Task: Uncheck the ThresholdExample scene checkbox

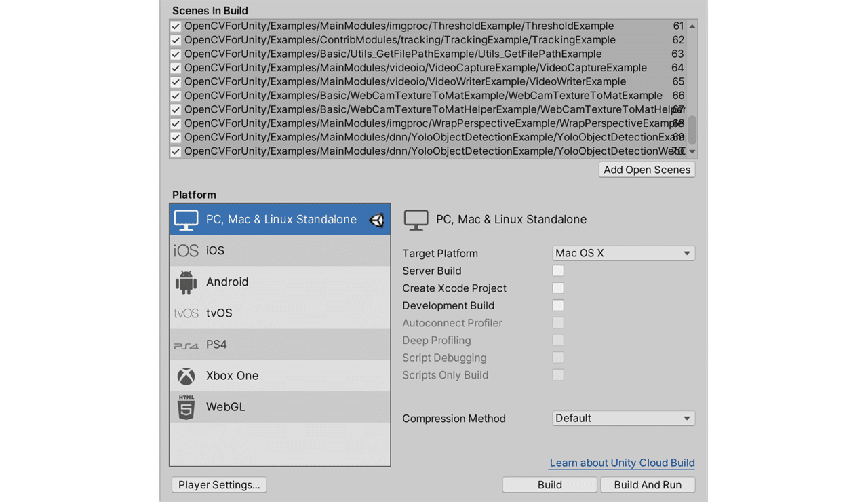Action: [x=176, y=26]
